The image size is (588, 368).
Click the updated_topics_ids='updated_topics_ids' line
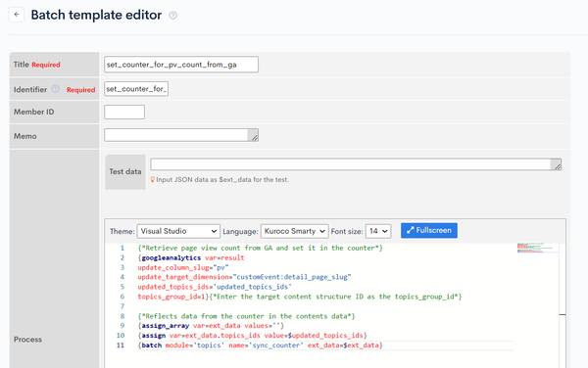215,287
